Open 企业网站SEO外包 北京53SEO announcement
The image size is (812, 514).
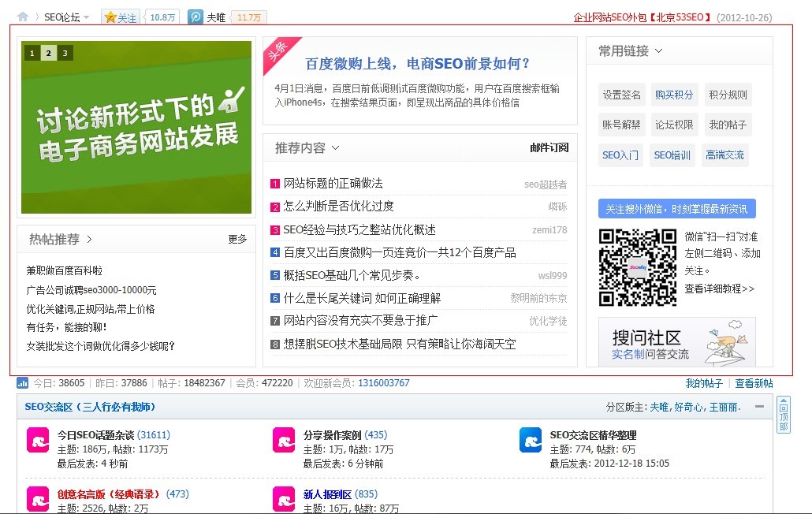643,17
